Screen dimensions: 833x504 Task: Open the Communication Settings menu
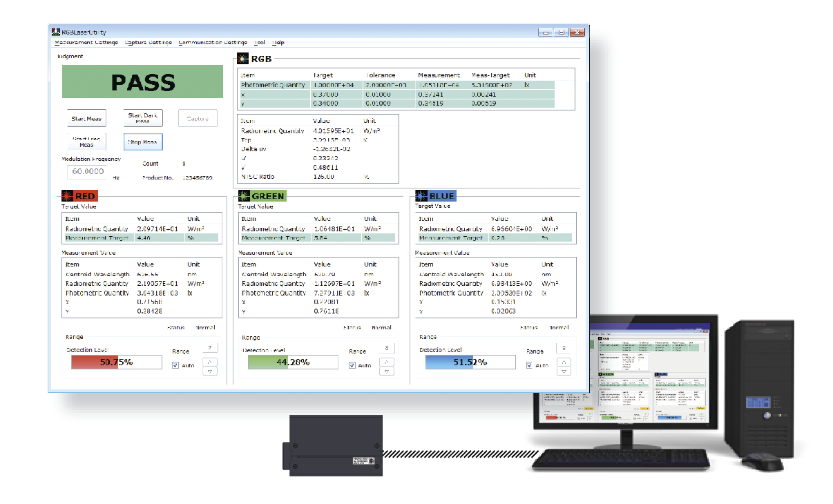click(213, 43)
